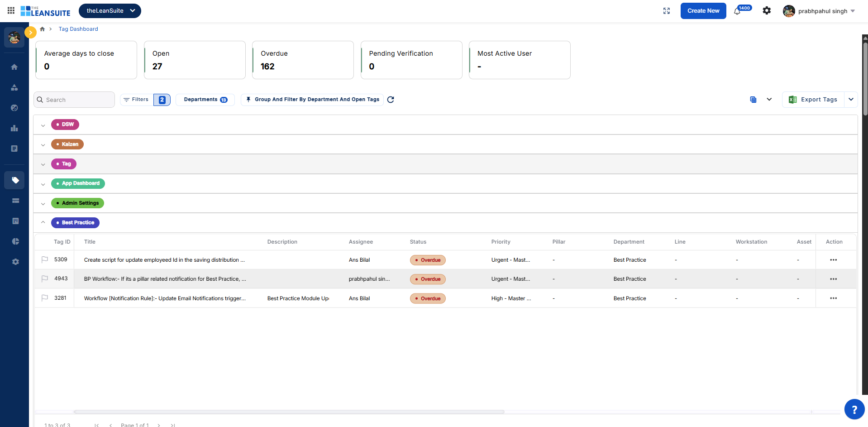
Task: Click horizontal table scrollbar
Action: (289, 412)
